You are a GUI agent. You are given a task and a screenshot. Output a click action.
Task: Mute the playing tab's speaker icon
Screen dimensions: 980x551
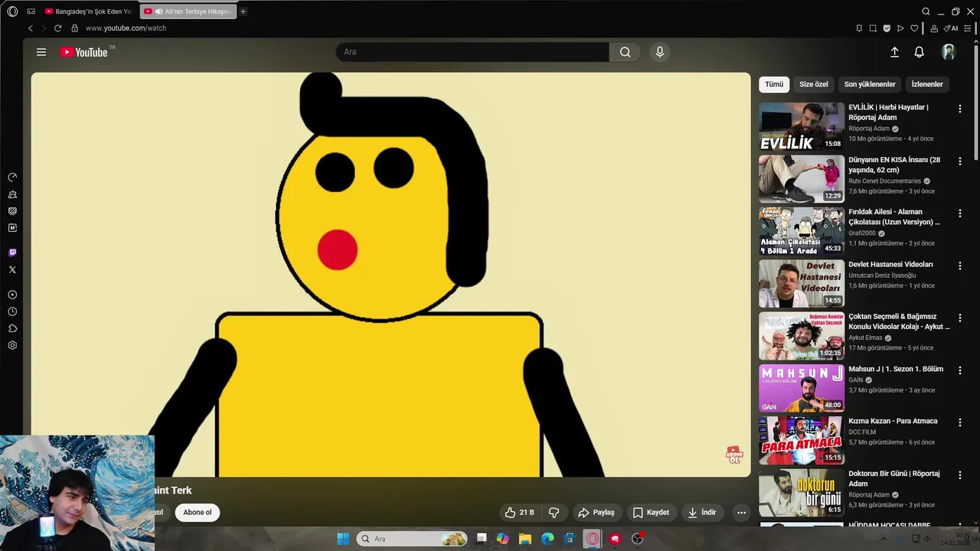[158, 11]
